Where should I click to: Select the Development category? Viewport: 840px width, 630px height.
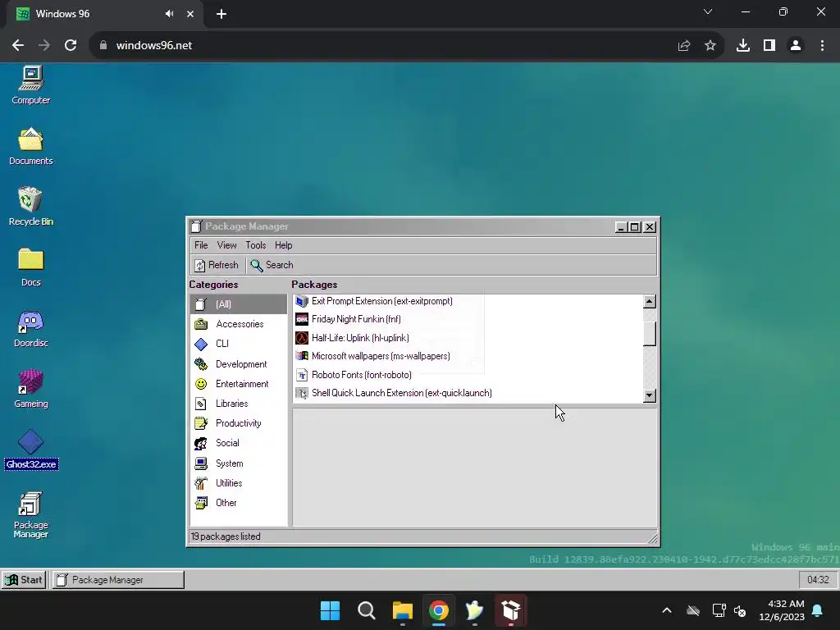239,364
